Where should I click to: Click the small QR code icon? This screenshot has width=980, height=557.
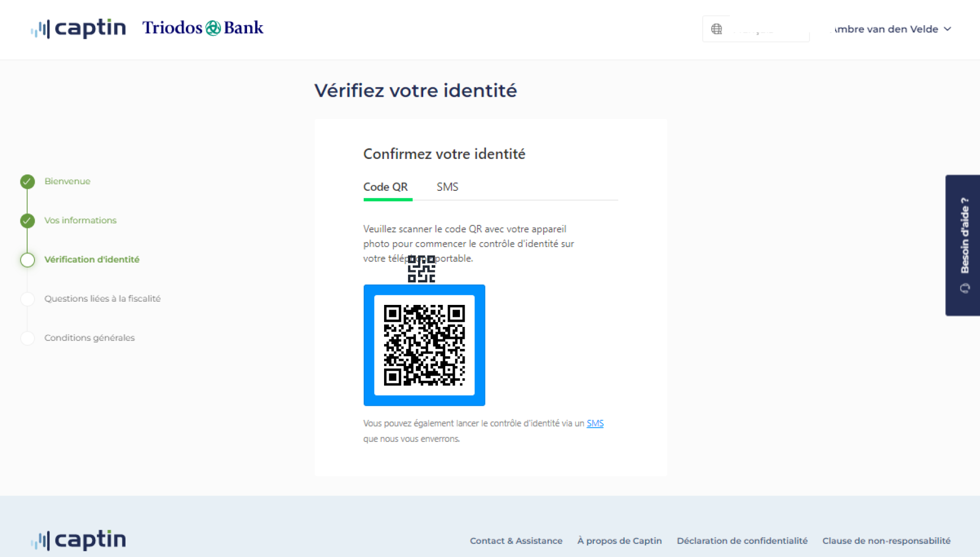(421, 269)
